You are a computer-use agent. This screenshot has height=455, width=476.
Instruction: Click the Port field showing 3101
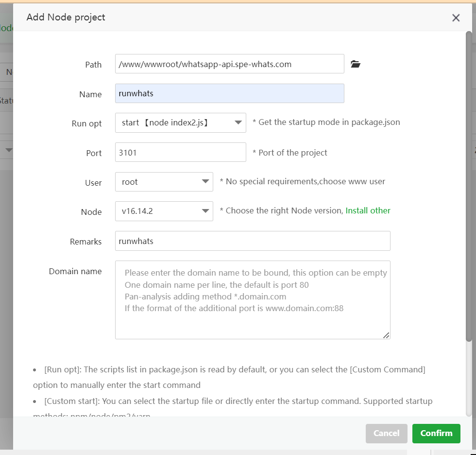(x=180, y=153)
